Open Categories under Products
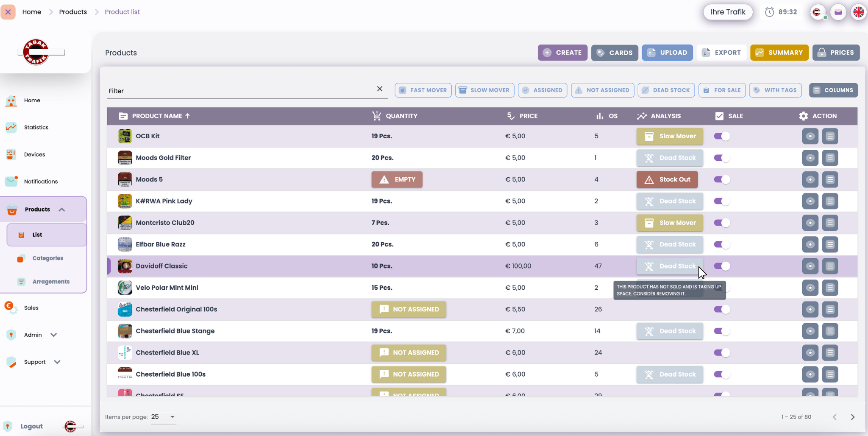This screenshot has height=436, width=868. (47, 258)
